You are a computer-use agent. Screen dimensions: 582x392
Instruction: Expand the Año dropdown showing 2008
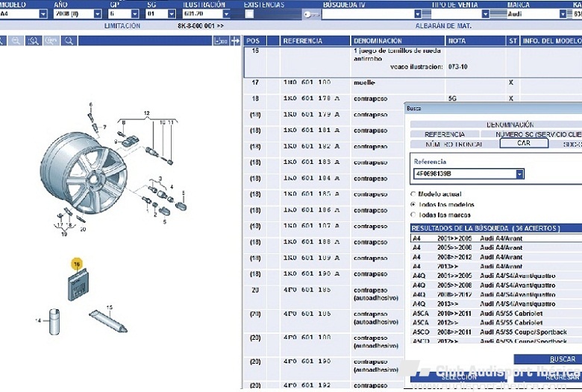98,14
